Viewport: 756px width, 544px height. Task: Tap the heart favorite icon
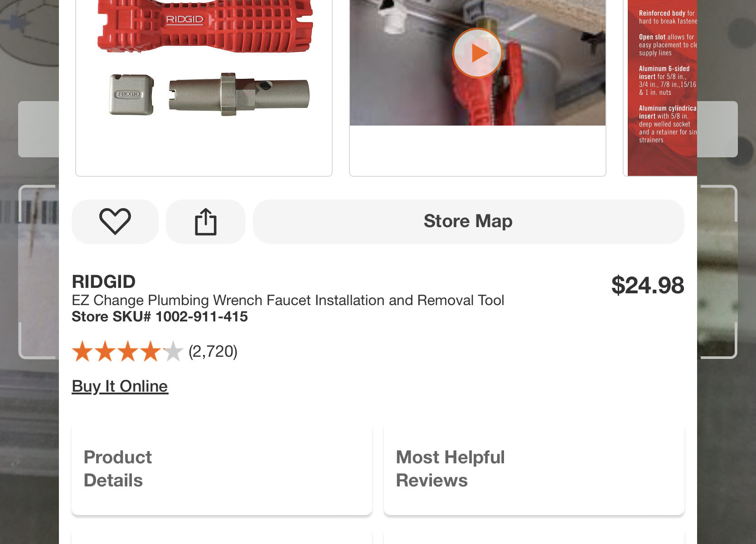pos(115,222)
